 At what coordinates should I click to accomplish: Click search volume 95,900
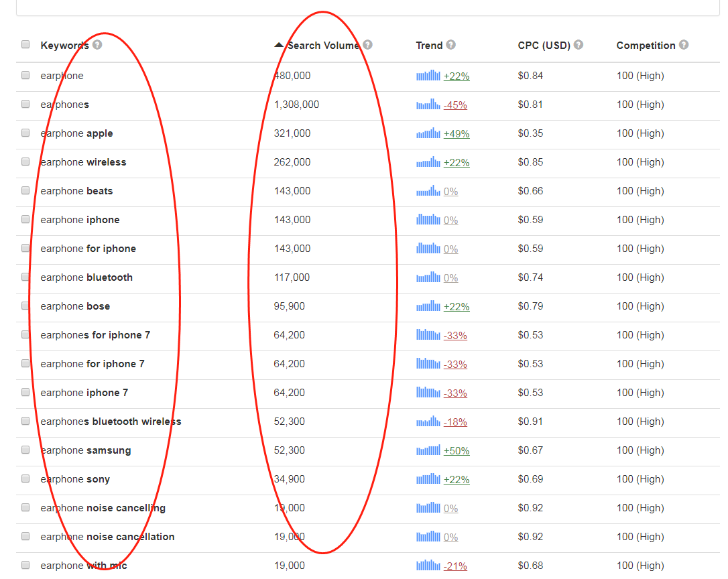[x=289, y=306]
